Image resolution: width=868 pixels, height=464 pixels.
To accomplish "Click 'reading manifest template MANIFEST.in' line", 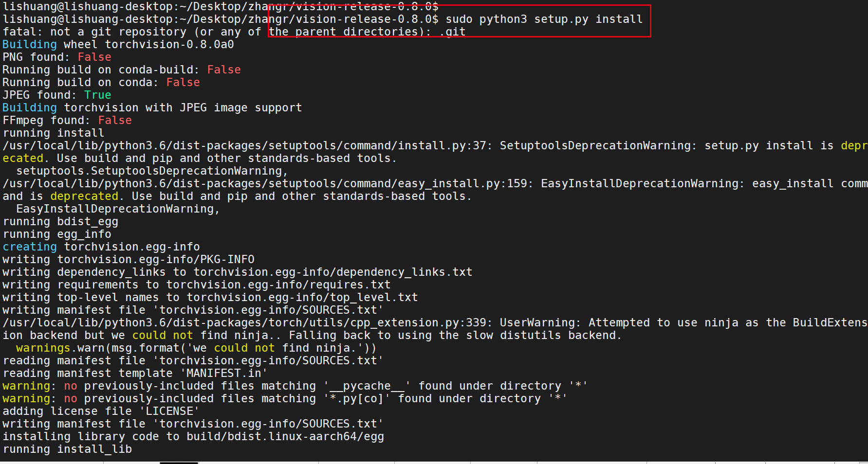I will tap(135, 374).
